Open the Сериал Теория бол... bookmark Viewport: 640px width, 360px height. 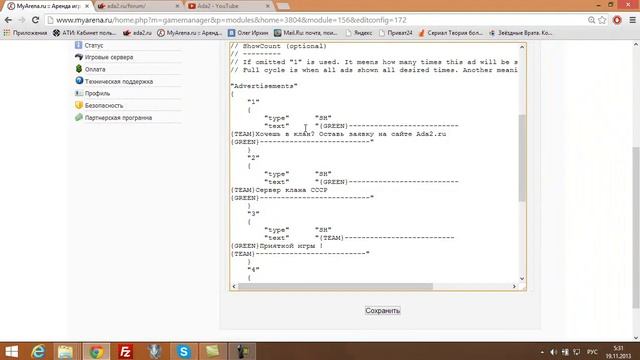pos(451,33)
